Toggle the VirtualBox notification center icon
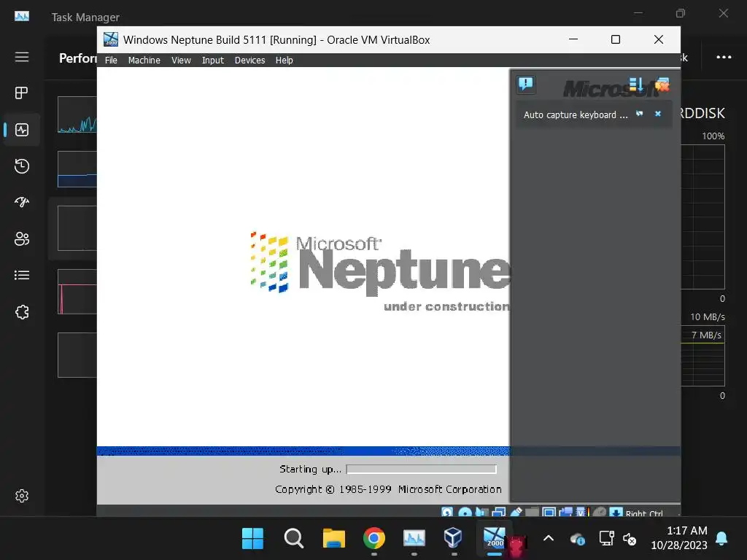Image resolution: width=747 pixels, height=560 pixels. [x=526, y=85]
